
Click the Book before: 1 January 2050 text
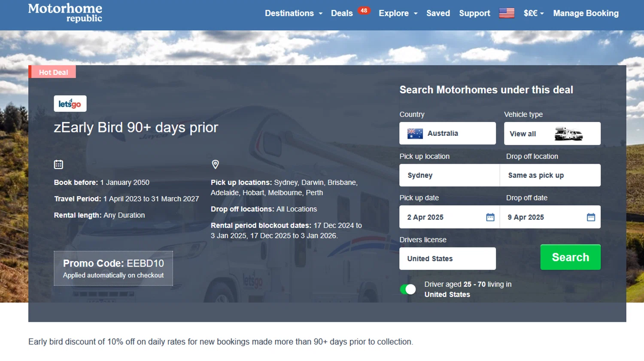(x=102, y=182)
